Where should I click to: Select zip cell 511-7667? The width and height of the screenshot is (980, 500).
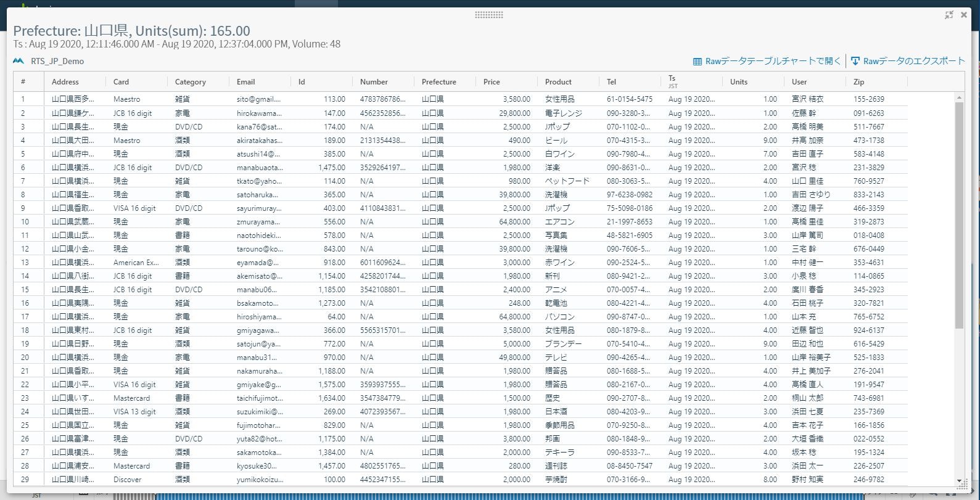pyautogui.click(x=869, y=126)
